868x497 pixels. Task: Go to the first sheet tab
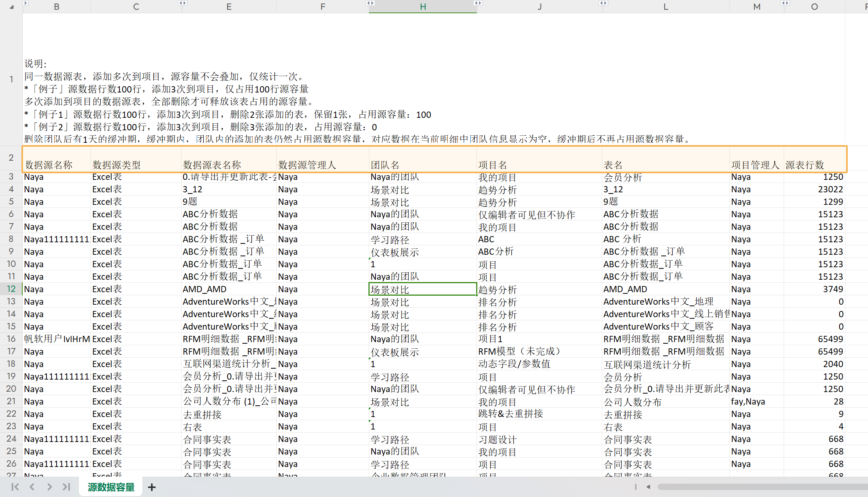15,487
